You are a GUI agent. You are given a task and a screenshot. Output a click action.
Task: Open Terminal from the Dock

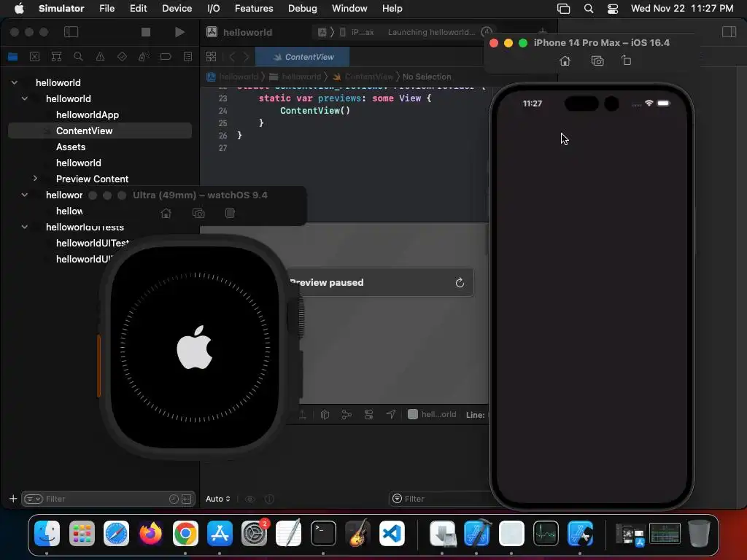(x=323, y=533)
